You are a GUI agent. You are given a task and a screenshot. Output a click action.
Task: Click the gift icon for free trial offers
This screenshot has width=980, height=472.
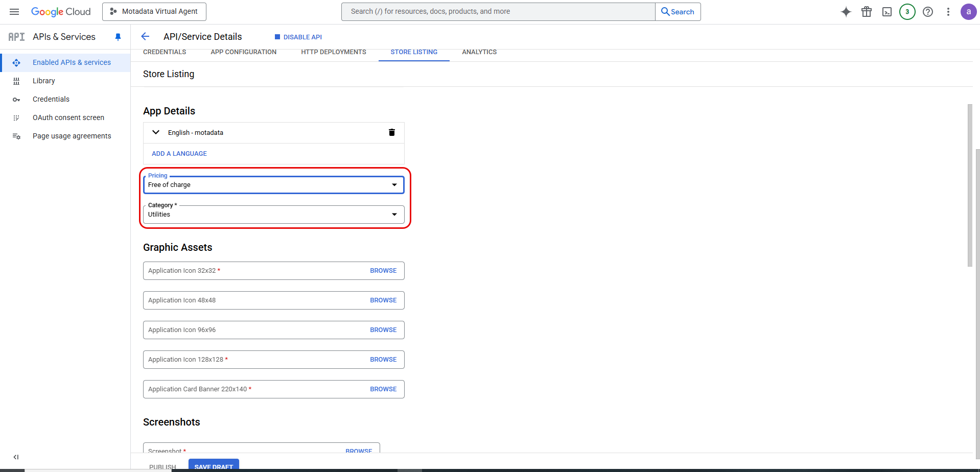pyautogui.click(x=866, y=11)
